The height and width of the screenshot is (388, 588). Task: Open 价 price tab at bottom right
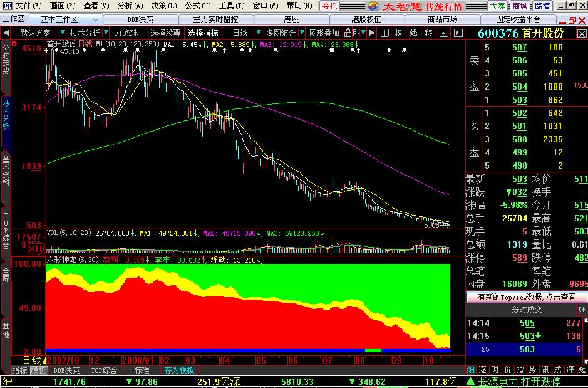coord(507,370)
